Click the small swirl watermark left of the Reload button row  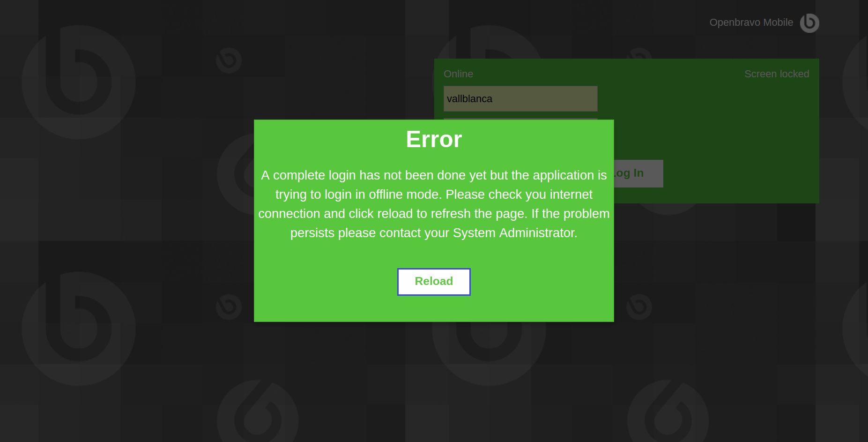(x=229, y=307)
